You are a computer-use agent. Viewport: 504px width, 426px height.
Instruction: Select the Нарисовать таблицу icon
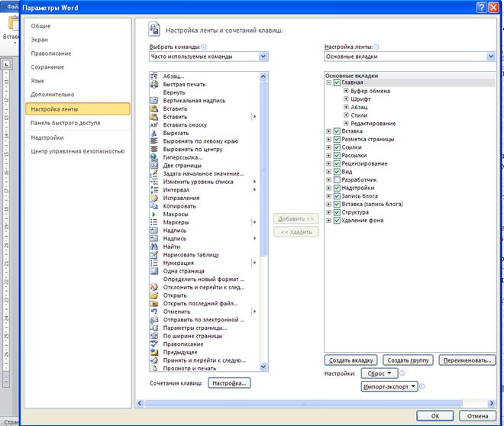[x=154, y=255]
